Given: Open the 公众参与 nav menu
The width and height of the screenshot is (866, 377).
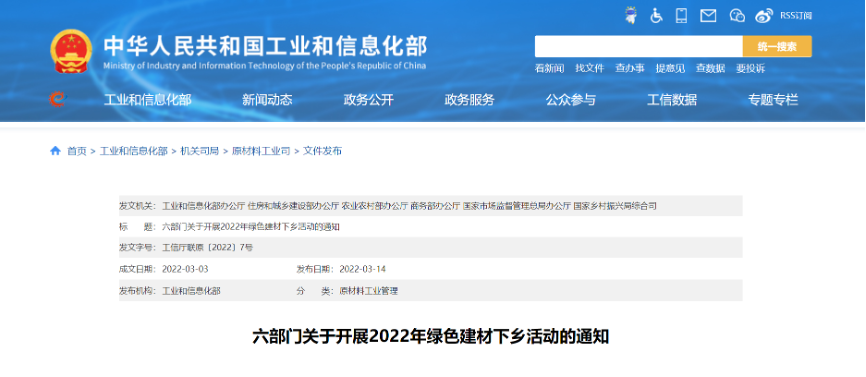Looking at the screenshot, I should [571, 100].
